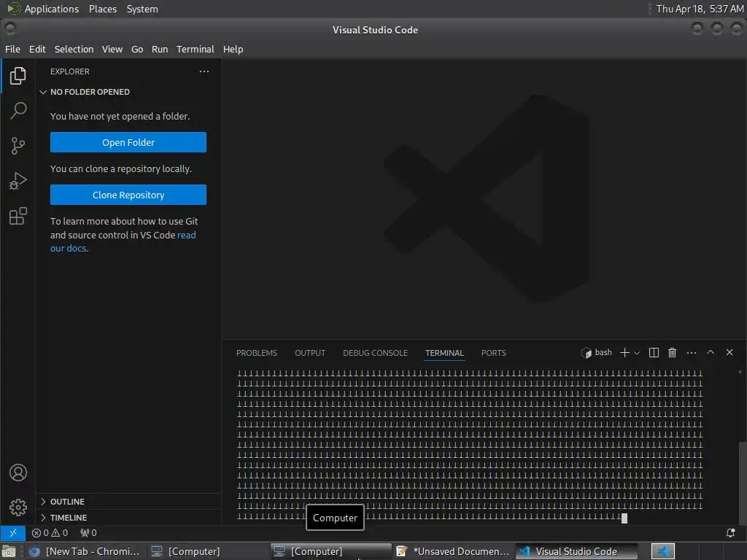Open the Places menu in top panel

click(x=103, y=9)
